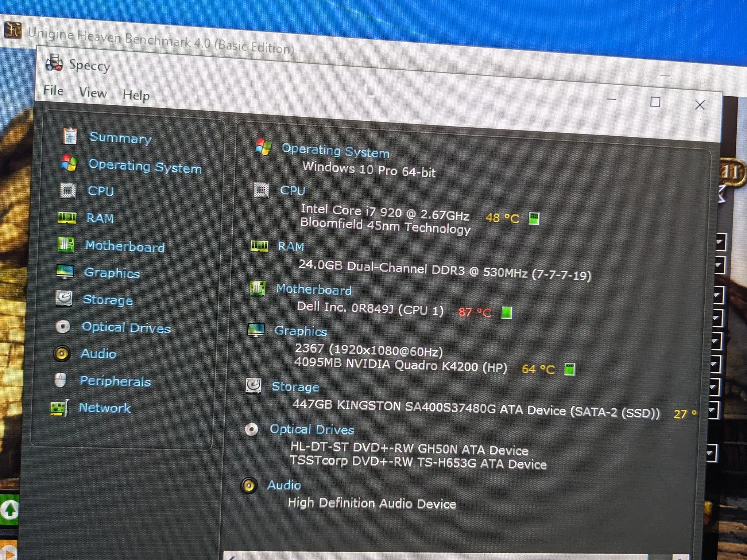The image size is (747, 560).
Task: Click the graphics temperature value '64 °C'
Action: click(x=538, y=369)
